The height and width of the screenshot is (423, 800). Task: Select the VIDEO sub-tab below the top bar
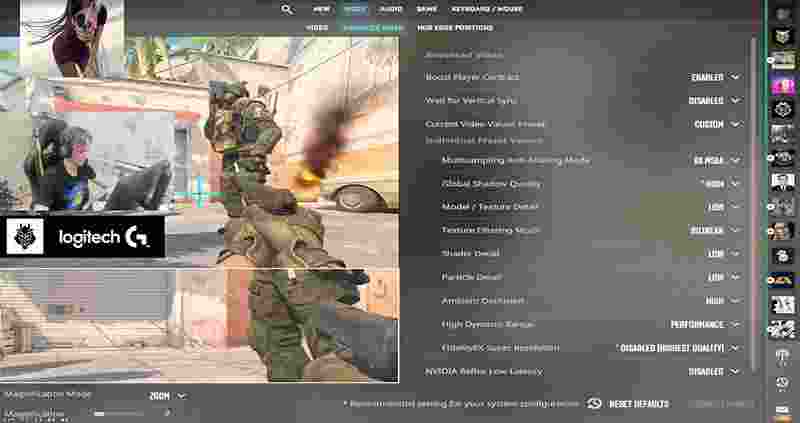tap(317, 28)
